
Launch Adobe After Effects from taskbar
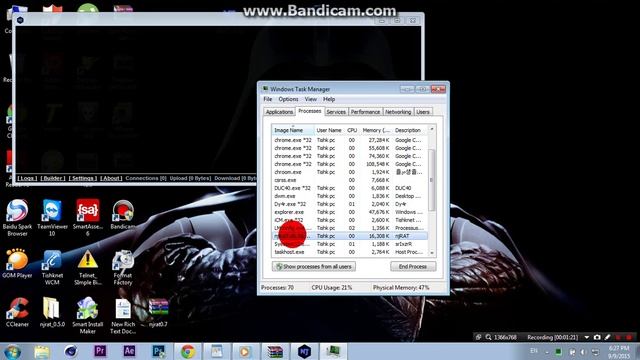tap(129, 351)
